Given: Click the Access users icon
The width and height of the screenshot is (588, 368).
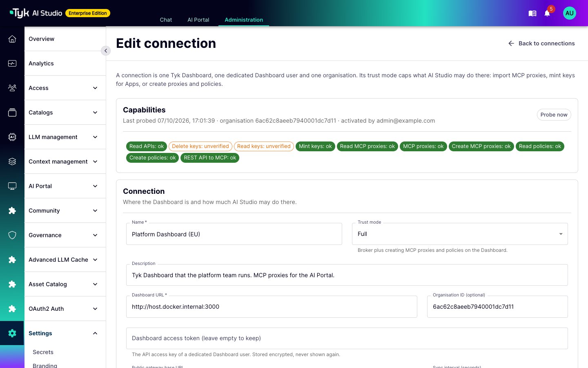Looking at the screenshot, I should (12, 88).
